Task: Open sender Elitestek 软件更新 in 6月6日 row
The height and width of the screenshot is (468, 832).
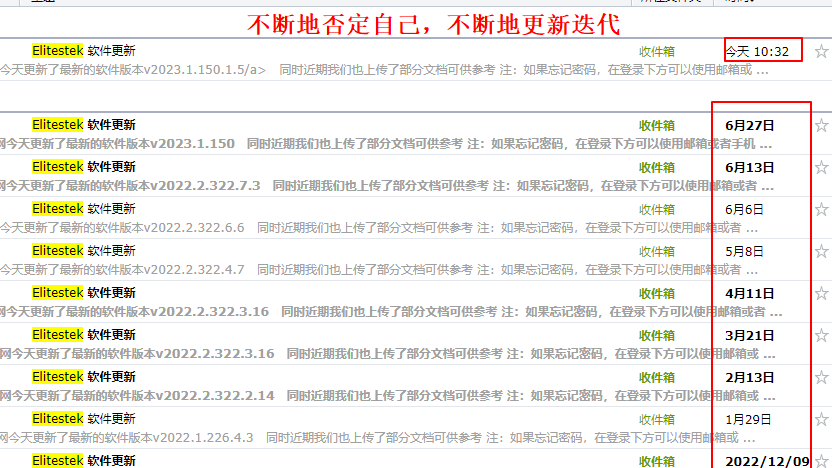Action: [x=83, y=209]
